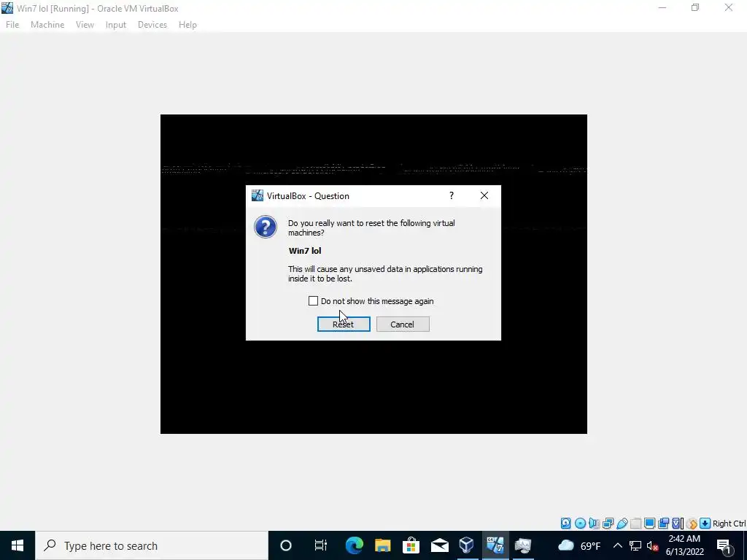Click the 'Right Ctrl' host key label
Image resolution: width=747 pixels, height=560 pixels.
point(729,524)
